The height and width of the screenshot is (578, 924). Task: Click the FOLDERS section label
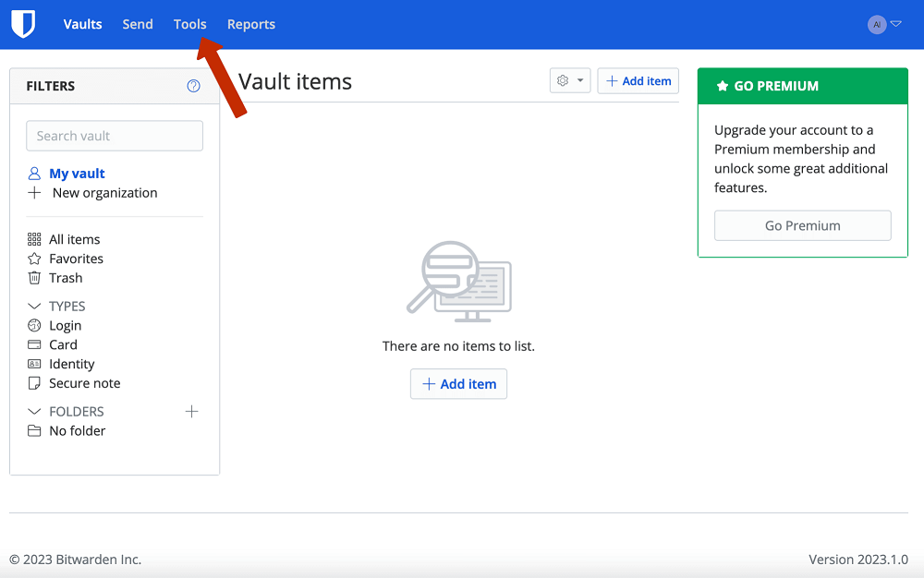click(x=77, y=412)
